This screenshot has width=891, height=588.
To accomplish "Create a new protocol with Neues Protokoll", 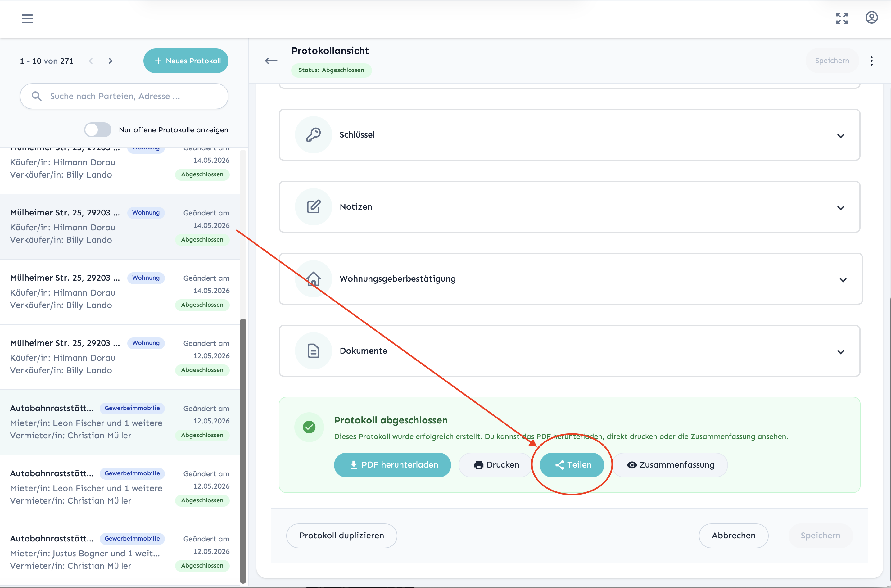I will tap(186, 61).
